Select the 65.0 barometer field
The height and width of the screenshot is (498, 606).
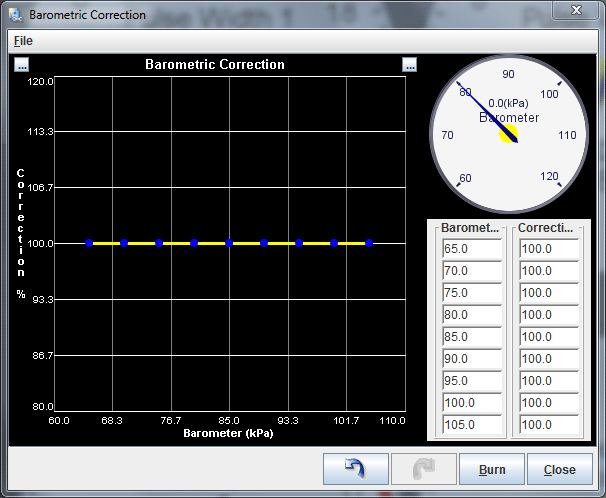pos(470,249)
